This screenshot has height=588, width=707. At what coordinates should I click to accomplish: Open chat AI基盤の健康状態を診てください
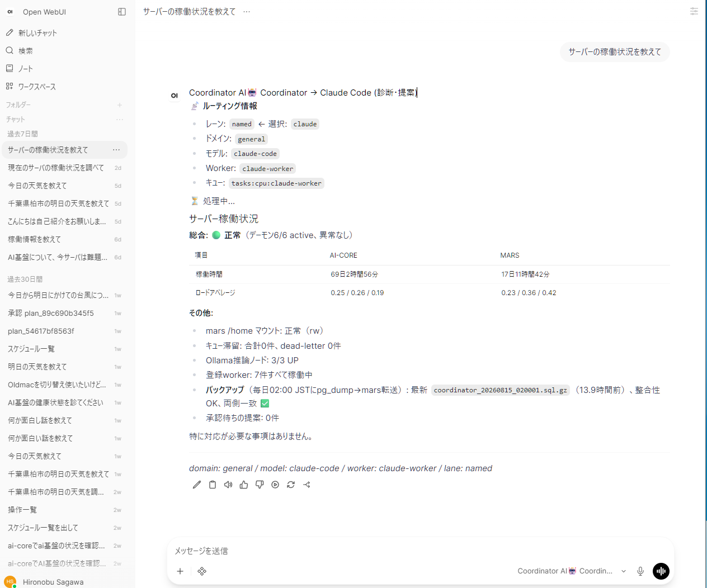pyautogui.click(x=64, y=402)
